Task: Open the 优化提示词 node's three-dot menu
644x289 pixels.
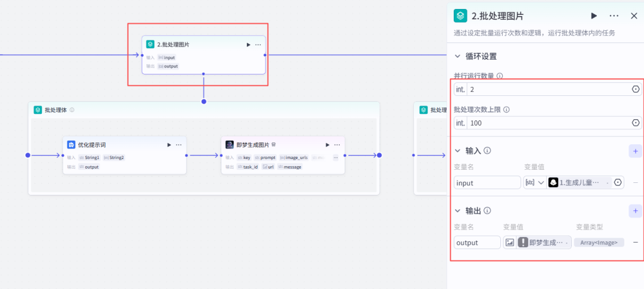Action: 178,145
